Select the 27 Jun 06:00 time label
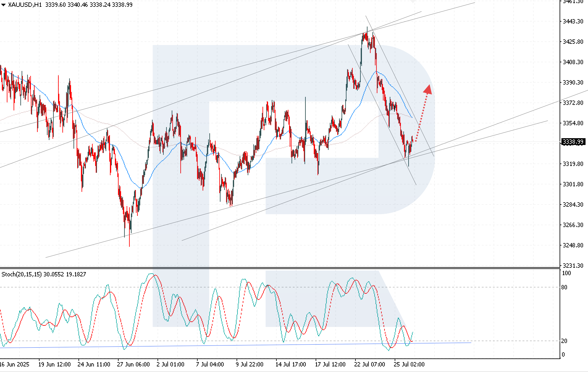The height and width of the screenshot is (372, 588). (x=133, y=364)
